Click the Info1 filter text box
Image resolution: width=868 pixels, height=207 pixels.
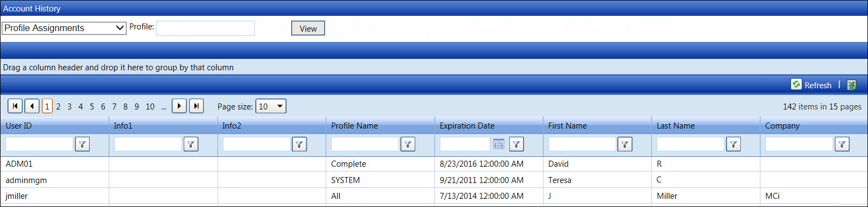[x=148, y=144]
